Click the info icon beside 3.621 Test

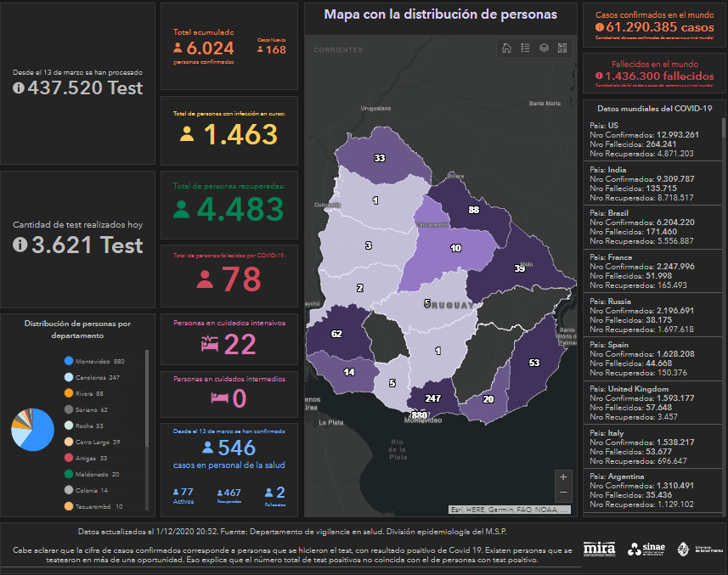click(20, 245)
